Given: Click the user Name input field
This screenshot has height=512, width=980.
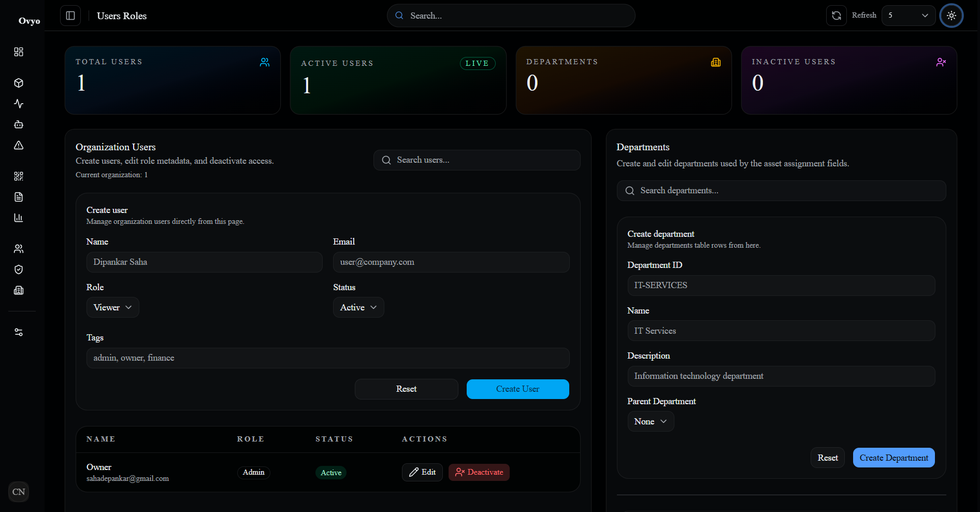Looking at the screenshot, I should point(205,262).
